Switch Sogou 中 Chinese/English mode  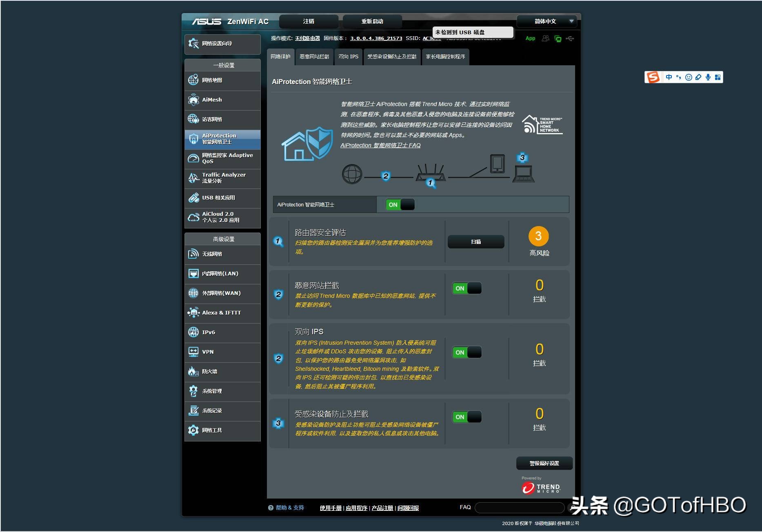pos(669,77)
